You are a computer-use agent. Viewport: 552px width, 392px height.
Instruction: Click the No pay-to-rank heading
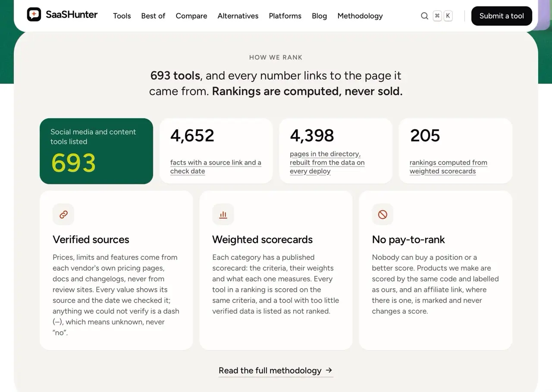tap(408, 240)
